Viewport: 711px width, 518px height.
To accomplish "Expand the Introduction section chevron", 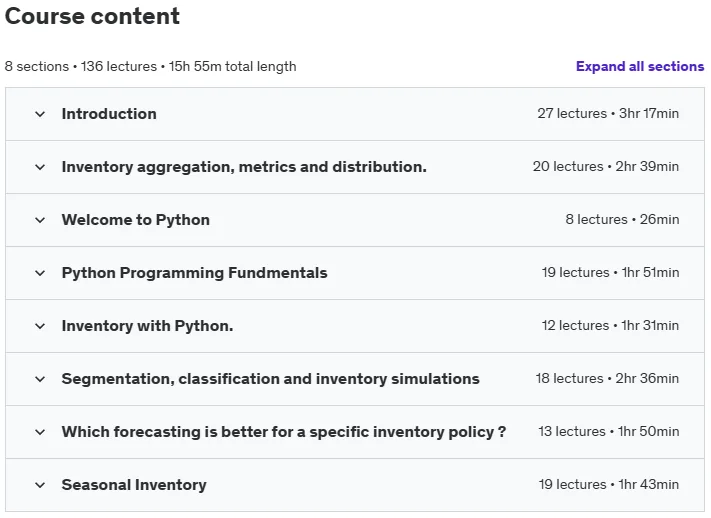I will (x=40, y=114).
